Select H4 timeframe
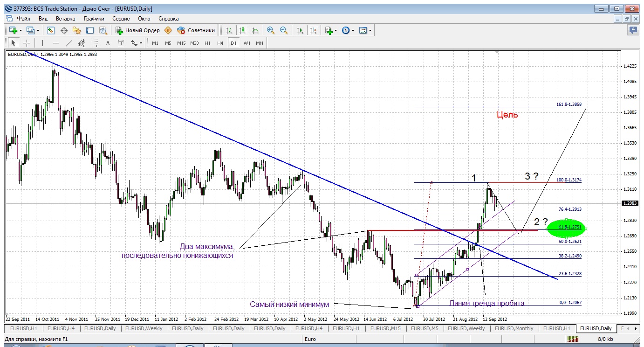 [220, 43]
